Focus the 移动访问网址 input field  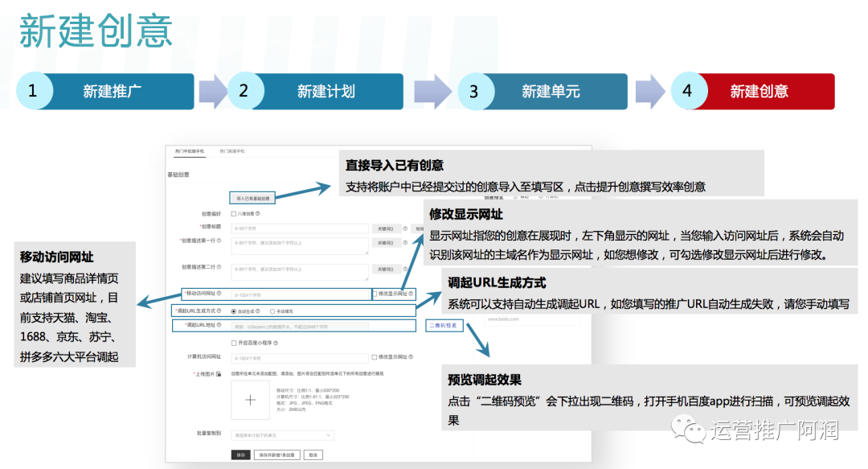click(301, 295)
